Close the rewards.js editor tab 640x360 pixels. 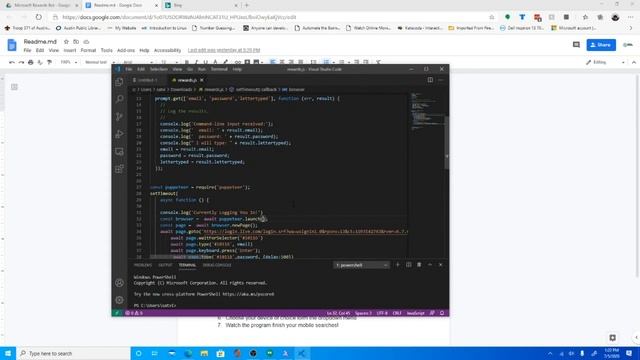(x=202, y=80)
